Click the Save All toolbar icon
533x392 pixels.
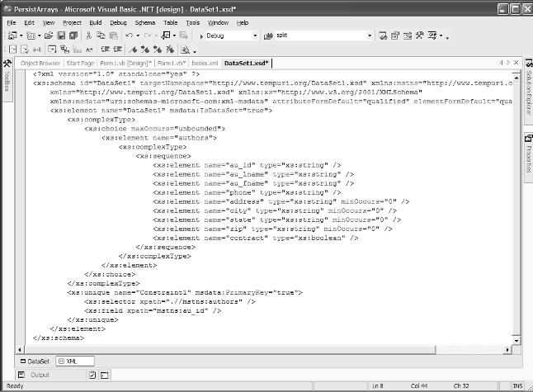(72, 36)
